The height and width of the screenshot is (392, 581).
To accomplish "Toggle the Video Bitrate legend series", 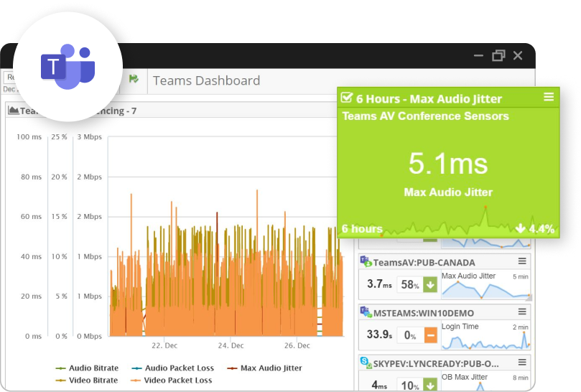I will (87, 380).
